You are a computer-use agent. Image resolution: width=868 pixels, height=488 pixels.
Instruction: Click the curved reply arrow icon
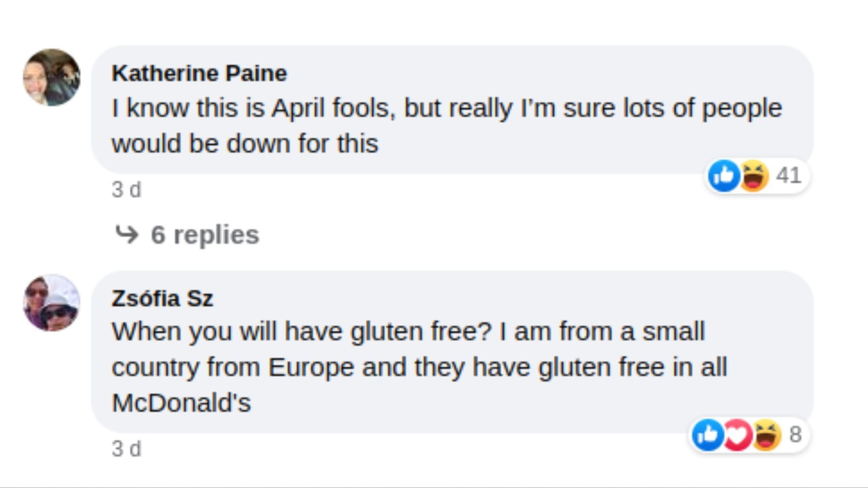(127, 234)
